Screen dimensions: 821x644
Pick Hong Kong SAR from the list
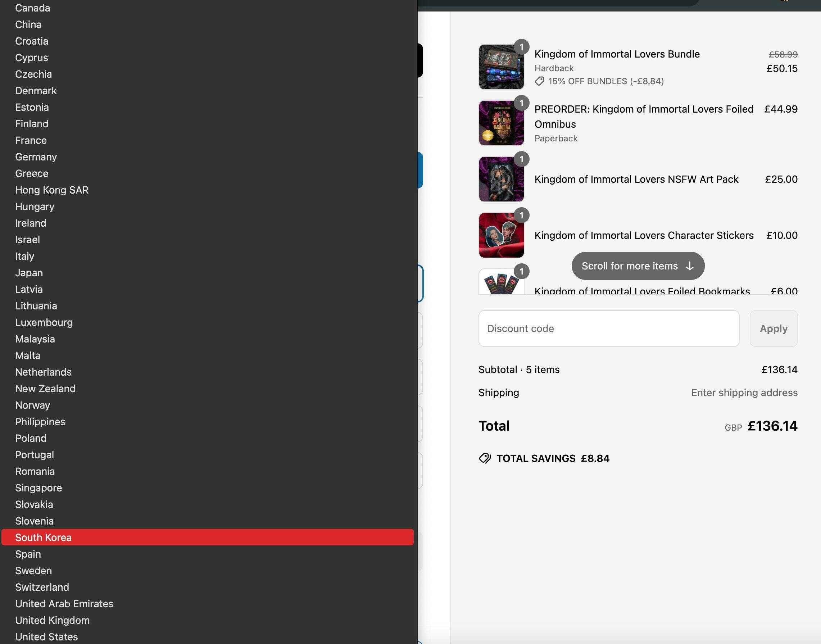tap(208, 190)
